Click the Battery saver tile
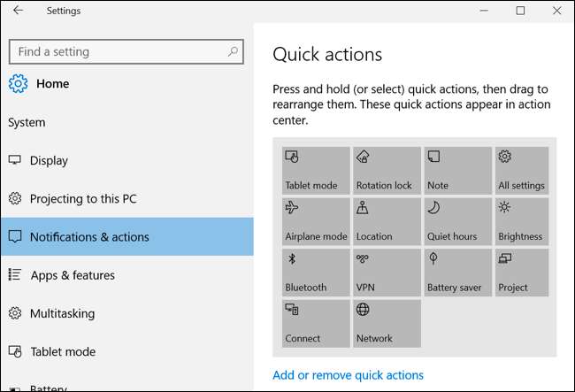The height and width of the screenshot is (392, 575). click(x=457, y=272)
